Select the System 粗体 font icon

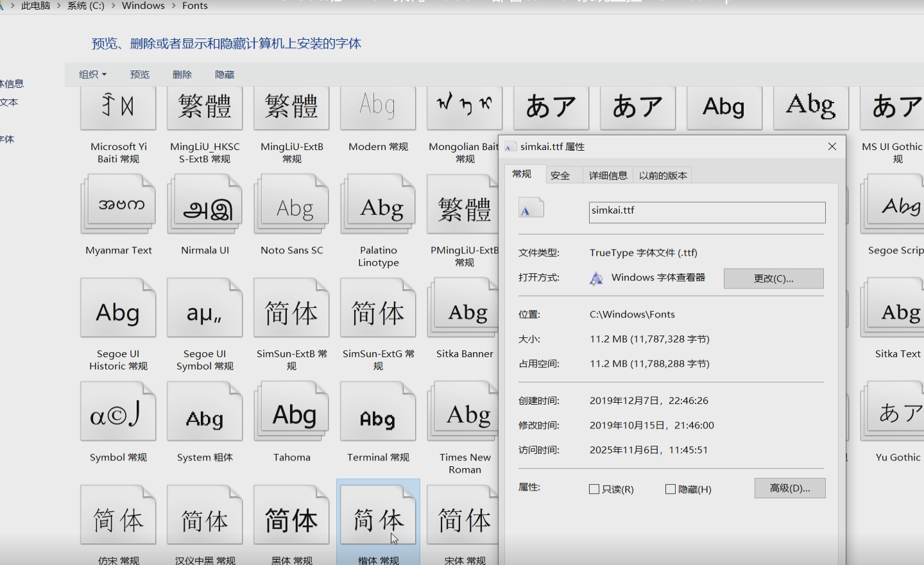205,412
